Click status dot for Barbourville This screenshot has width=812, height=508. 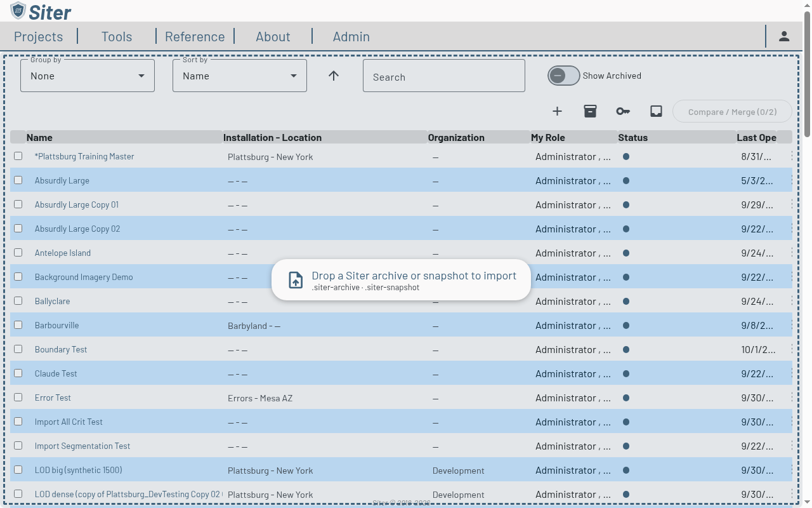click(626, 325)
